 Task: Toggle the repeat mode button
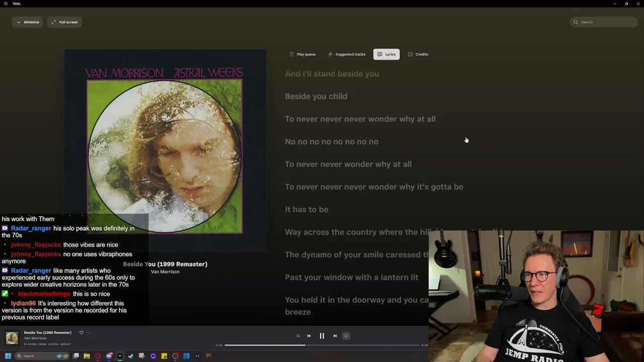(x=346, y=336)
